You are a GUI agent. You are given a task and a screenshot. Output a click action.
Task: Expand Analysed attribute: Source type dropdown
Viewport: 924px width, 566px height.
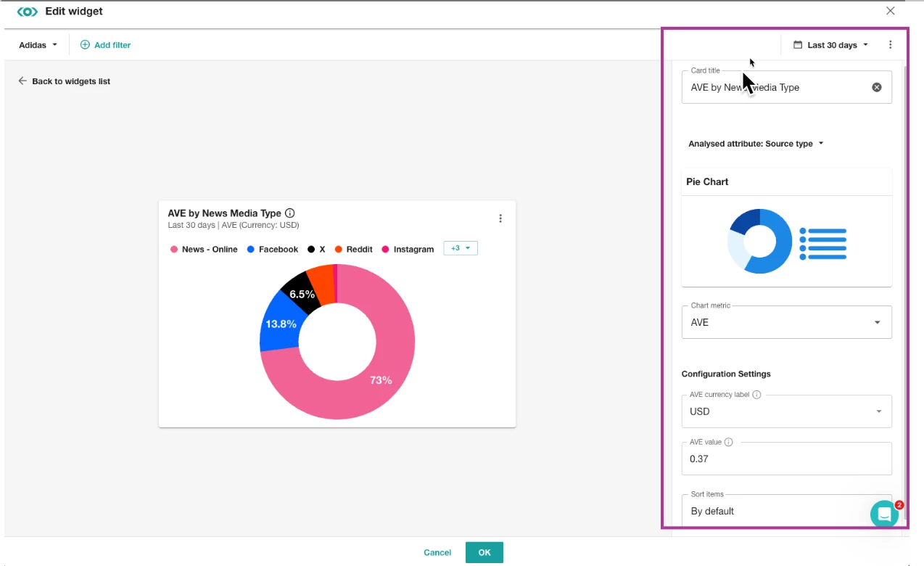(756, 144)
